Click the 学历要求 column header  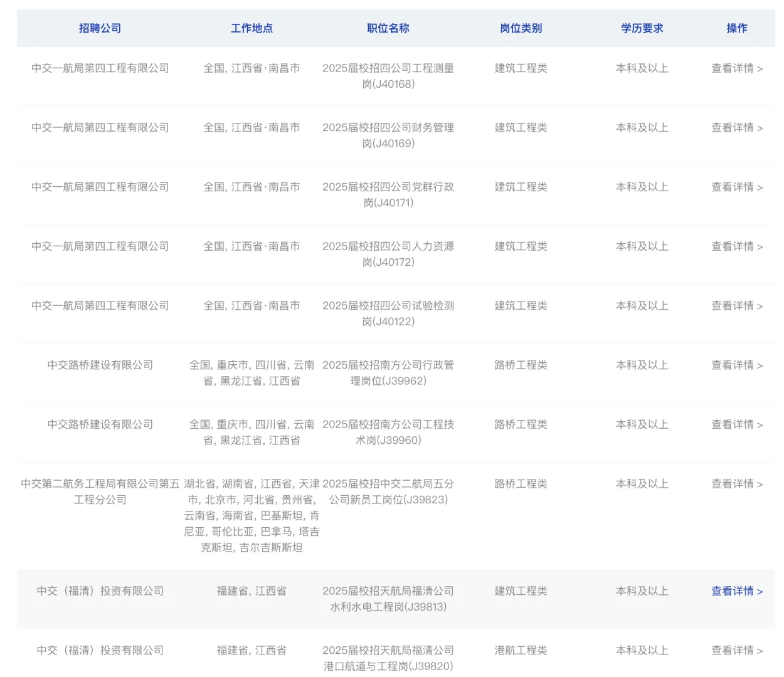tap(642, 28)
